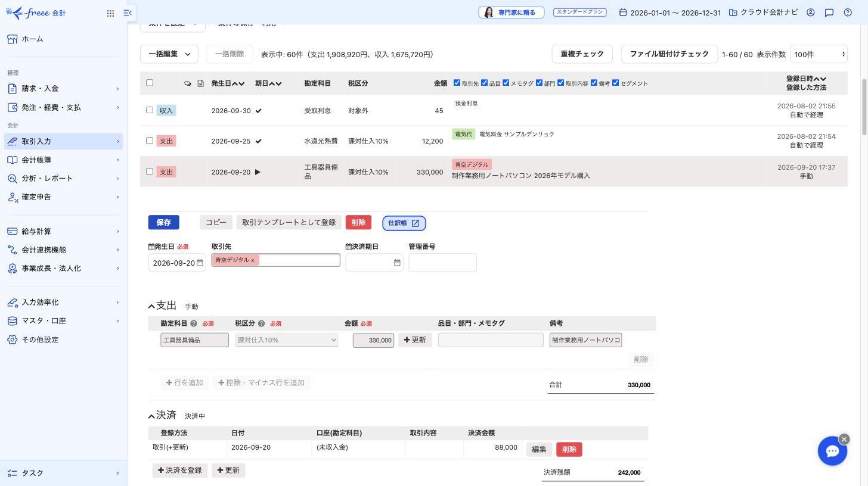Close the chat support bubble
Viewport: 868px width, 486px height.
click(844, 439)
